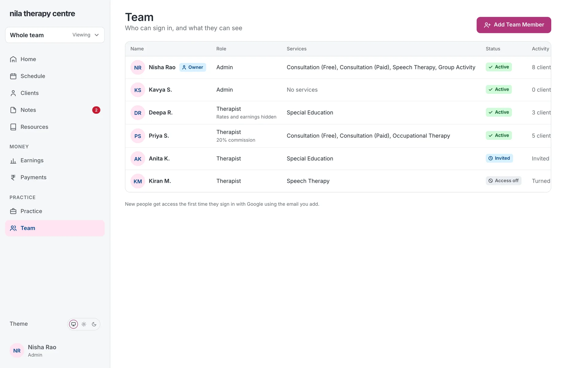Click the nila therapy centre logo text
The image size is (588, 368).
coord(42,13)
